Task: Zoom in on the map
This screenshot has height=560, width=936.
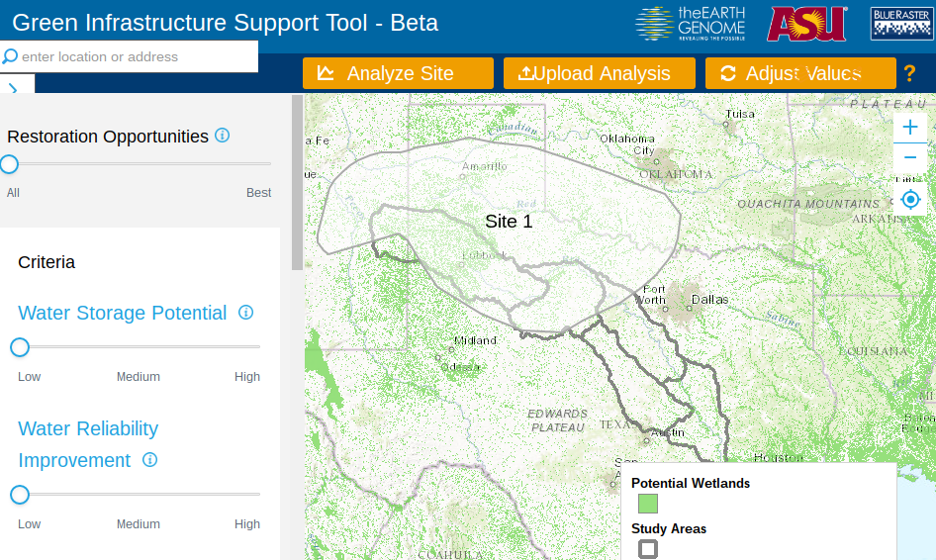Action: tap(910, 127)
